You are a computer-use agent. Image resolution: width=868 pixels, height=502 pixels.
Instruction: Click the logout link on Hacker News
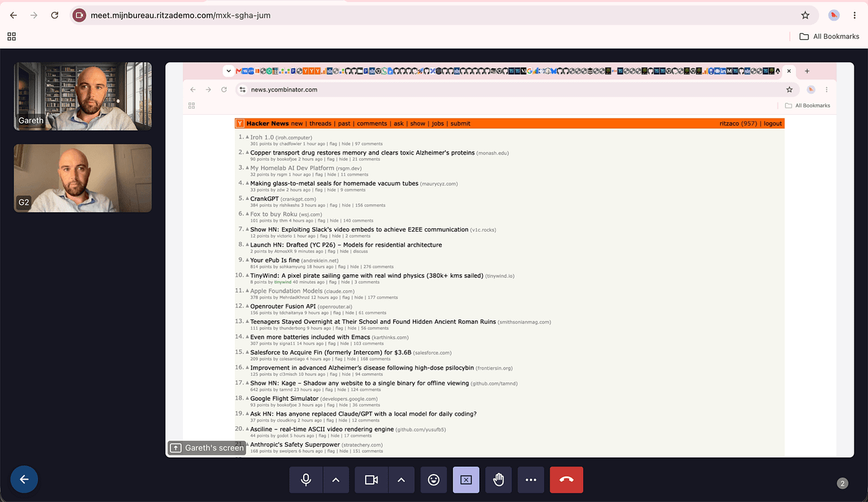click(x=773, y=123)
